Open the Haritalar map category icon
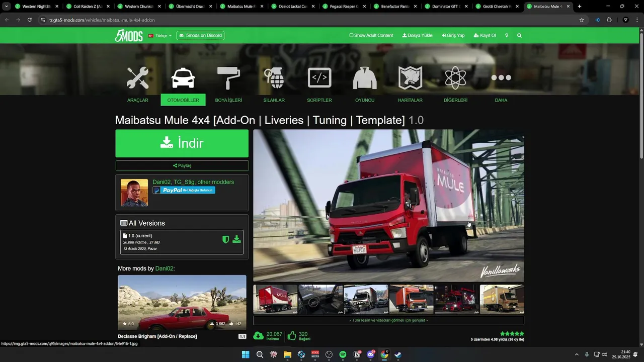644x362 pixels. click(410, 78)
